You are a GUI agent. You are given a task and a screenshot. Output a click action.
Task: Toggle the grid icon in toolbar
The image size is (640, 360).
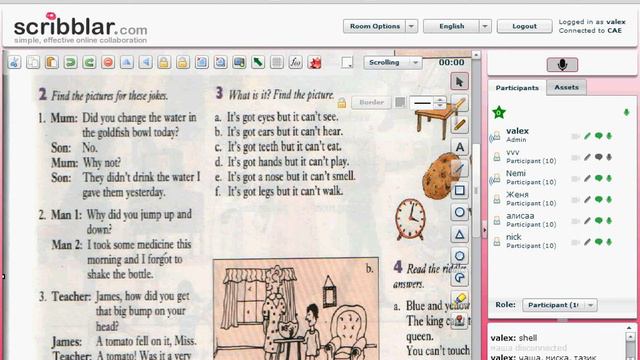tap(277, 62)
